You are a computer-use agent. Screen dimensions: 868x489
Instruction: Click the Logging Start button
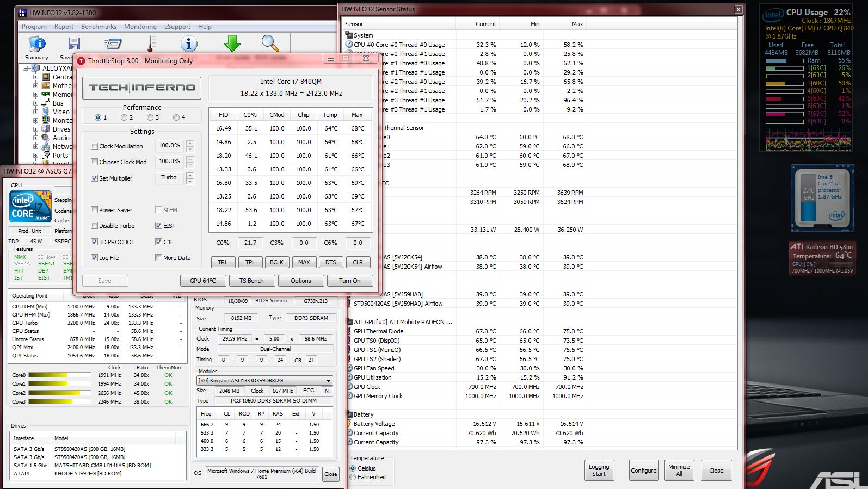599,471
